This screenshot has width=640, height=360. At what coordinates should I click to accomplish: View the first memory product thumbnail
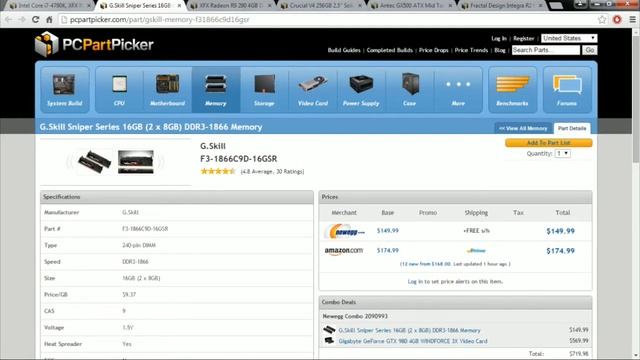(94, 161)
